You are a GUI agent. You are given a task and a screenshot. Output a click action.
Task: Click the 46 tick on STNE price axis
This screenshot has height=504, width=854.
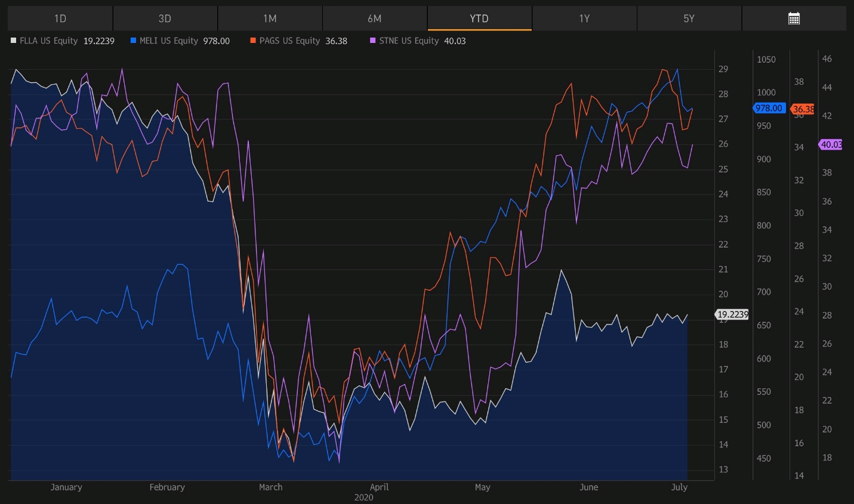coord(827,59)
